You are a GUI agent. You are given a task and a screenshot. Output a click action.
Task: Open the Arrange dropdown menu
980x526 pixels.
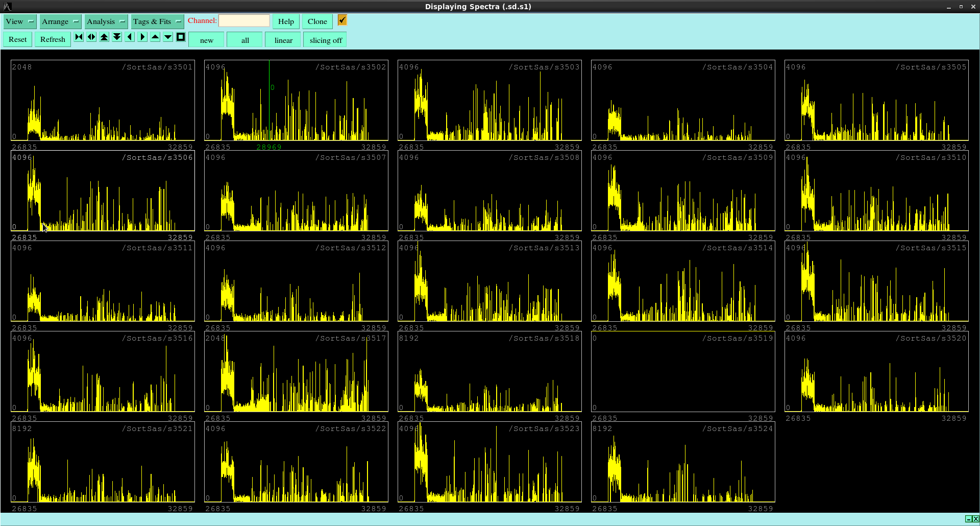[60, 21]
